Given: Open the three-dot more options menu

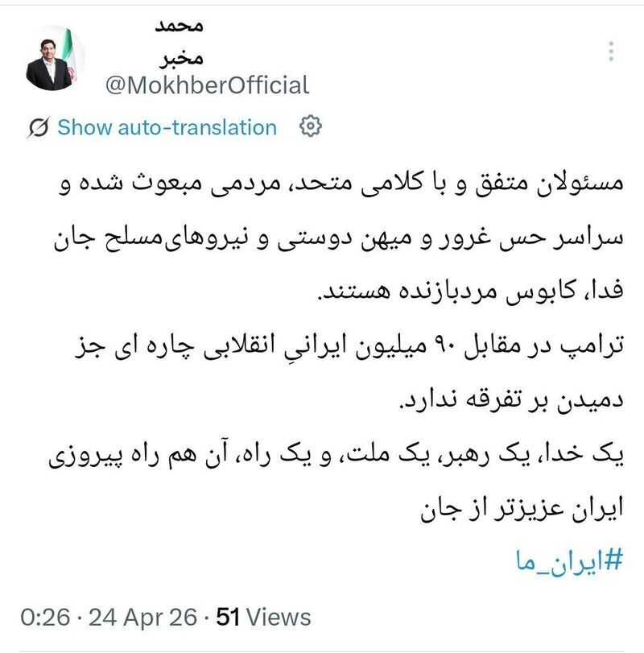Looking at the screenshot, I should [x=611, y=52].
